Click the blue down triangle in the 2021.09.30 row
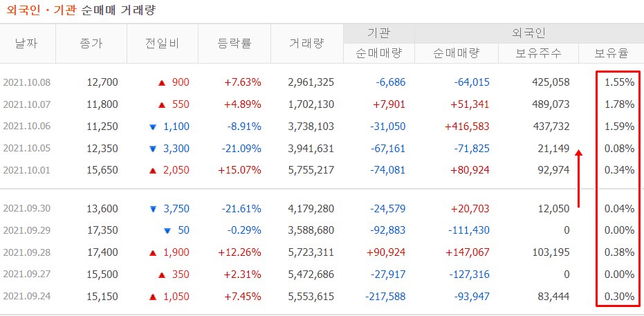 tap(153, 210)
